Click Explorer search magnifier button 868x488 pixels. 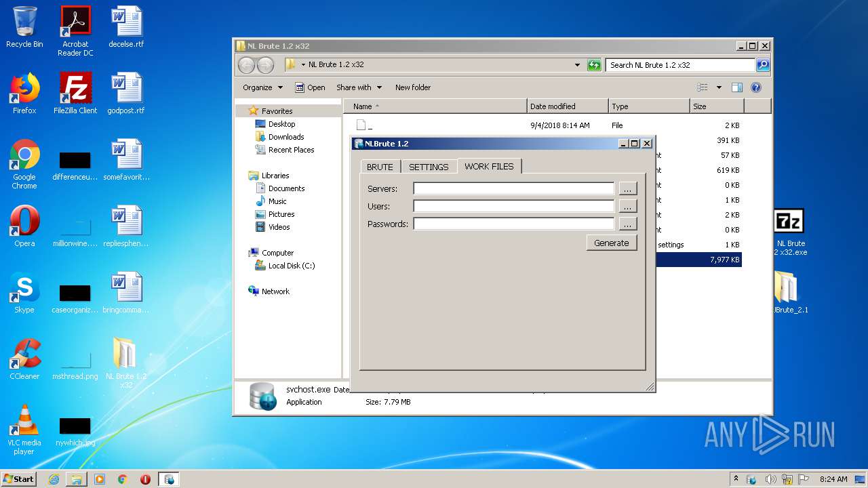pyautogui.click(x=763, y=65)
